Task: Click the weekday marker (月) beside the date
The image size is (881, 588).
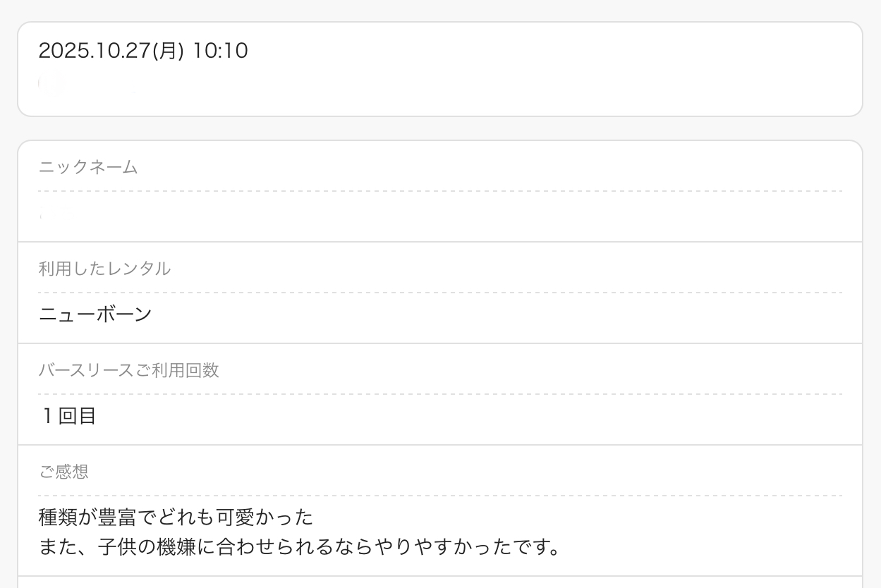Action: [x=168, y=51]
